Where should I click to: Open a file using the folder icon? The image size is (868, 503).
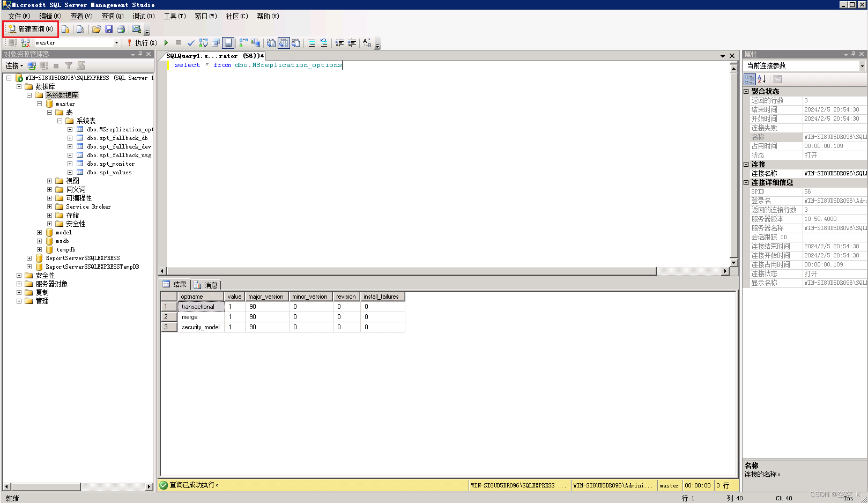coord(97,29)
